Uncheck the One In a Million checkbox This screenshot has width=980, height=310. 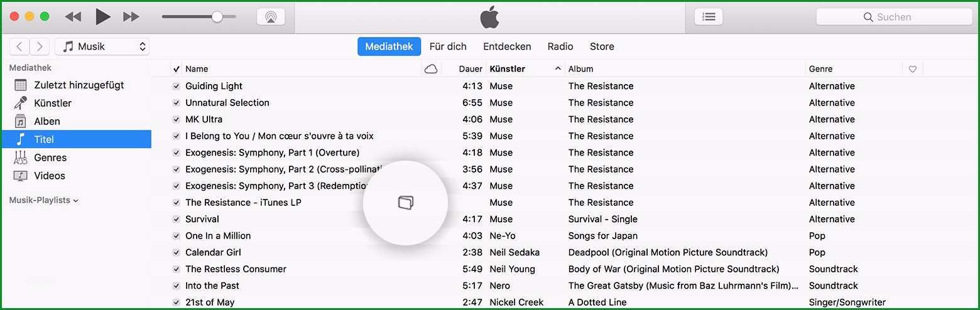click(177, 236)
